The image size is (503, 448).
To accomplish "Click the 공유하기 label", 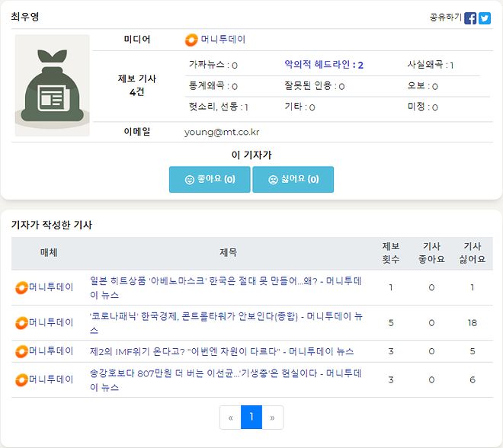I will tap(445, 17).
